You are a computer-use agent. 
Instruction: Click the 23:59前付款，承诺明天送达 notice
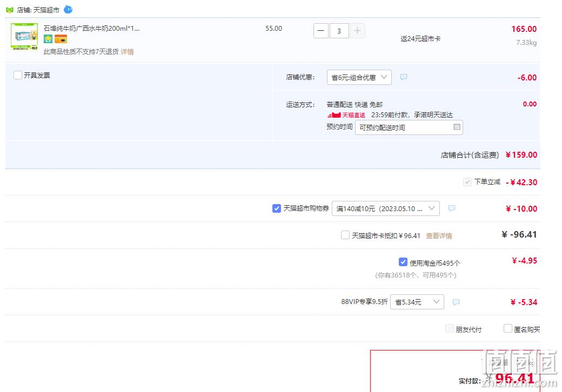pos(412,115)
